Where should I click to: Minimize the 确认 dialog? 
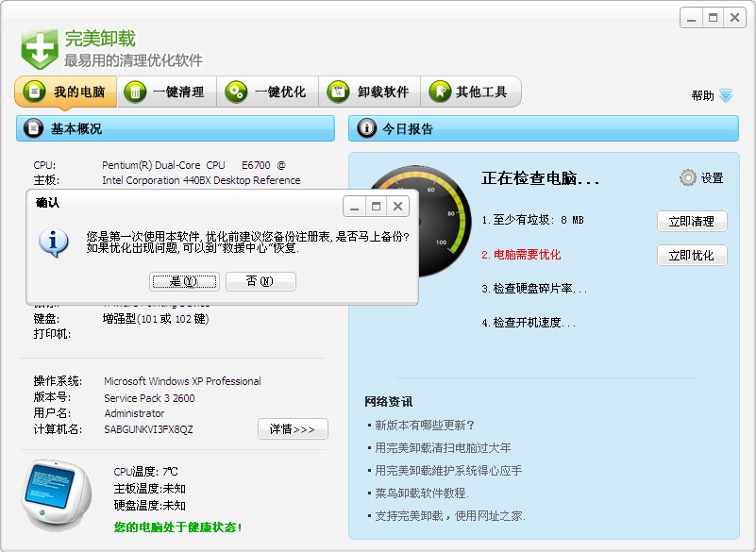pyautogui.click(x=354, y=207)
